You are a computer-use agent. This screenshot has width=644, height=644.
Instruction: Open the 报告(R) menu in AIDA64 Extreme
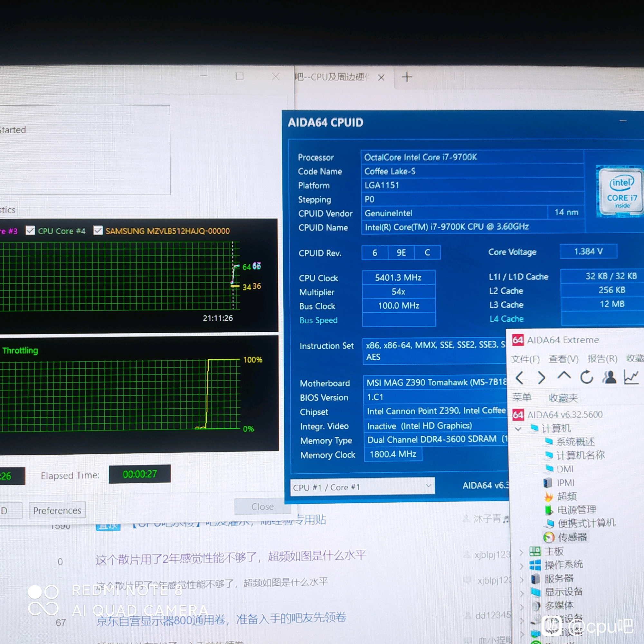coord(602,358)
